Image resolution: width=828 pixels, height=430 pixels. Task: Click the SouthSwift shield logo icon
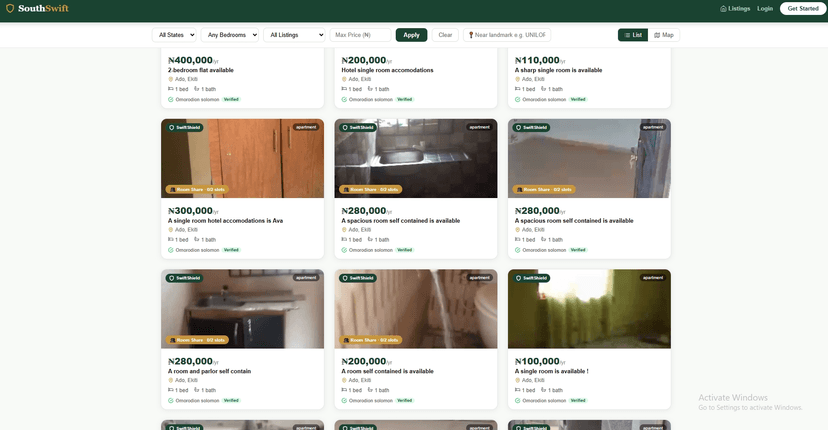click(10, 8)
